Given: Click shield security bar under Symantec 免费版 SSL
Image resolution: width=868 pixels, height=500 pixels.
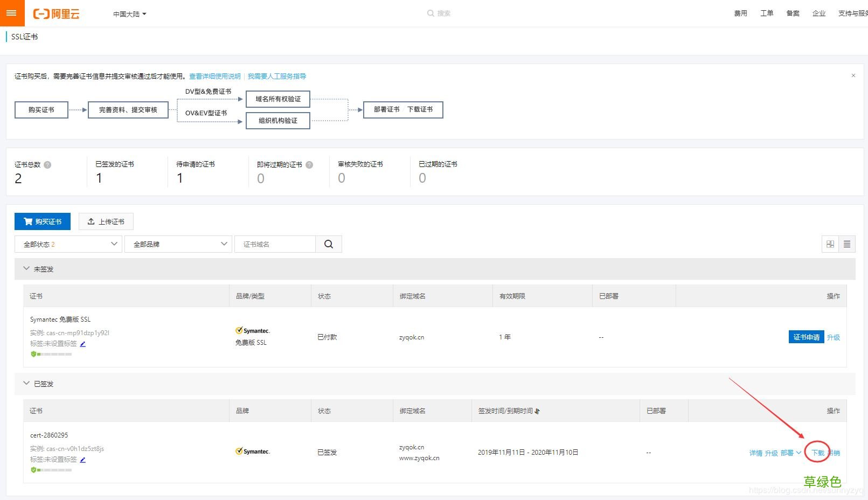Looking at the screenshot, I should (x=51, y=354).
